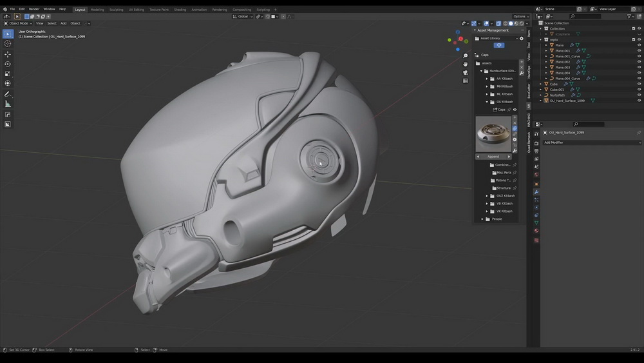
Task: Click the pan view hand icon
Action: pyautogui.click(x=466, y=64)
